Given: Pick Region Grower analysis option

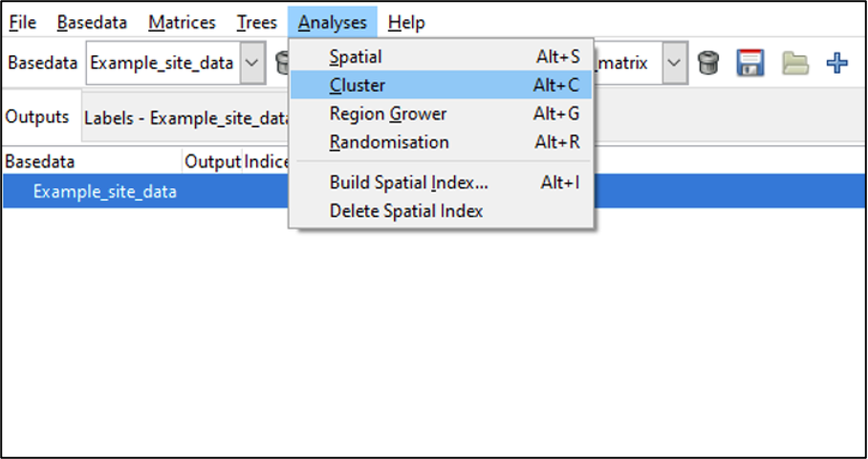Looking at the screenshot, I should (388, 114).
